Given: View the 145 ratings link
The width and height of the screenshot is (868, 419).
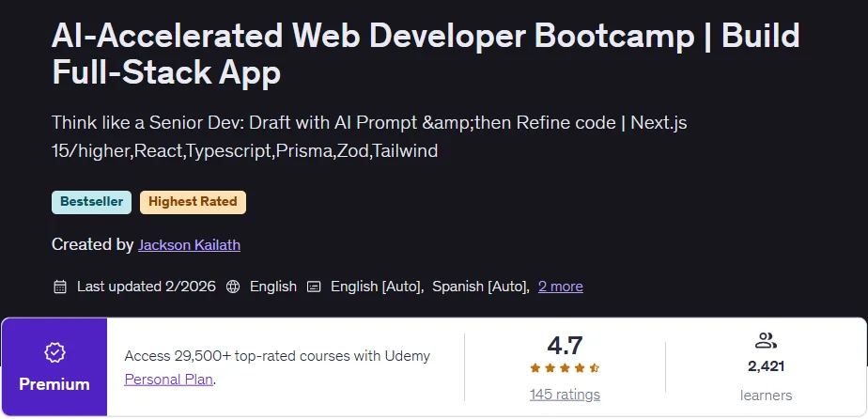Looking at the screenshot, I should pos(565,394).
